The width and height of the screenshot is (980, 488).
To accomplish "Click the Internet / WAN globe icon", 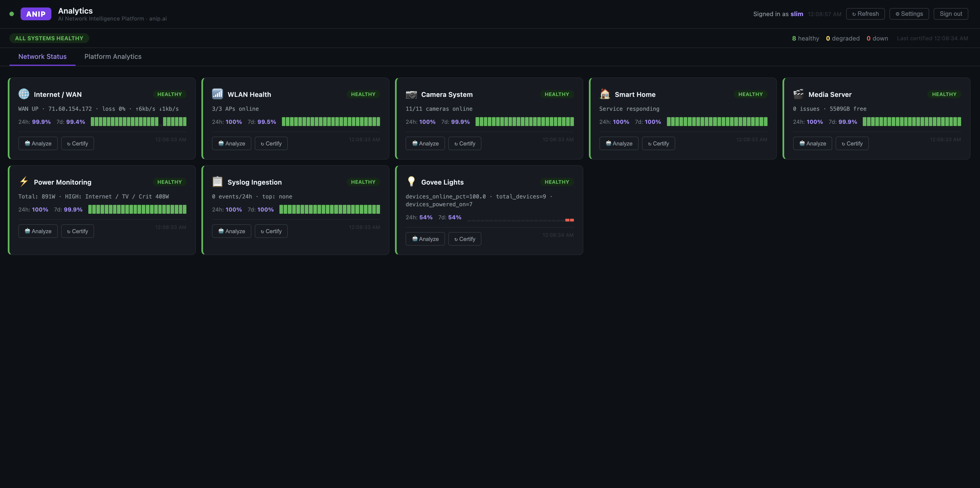I will [24, 94].
